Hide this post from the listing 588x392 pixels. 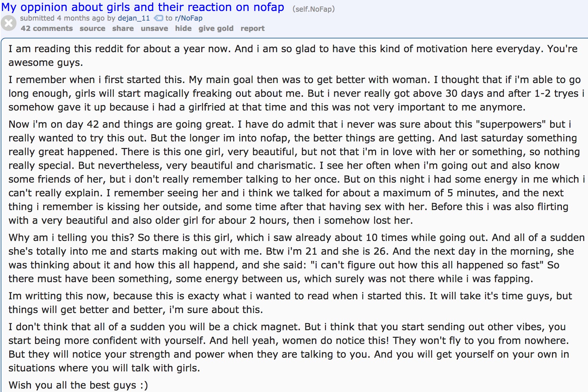(x=183, y=28)
